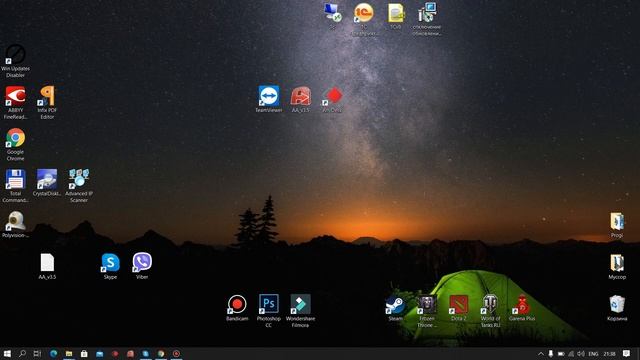Open the Recycle Bin (Корзина)

[617, 308]
